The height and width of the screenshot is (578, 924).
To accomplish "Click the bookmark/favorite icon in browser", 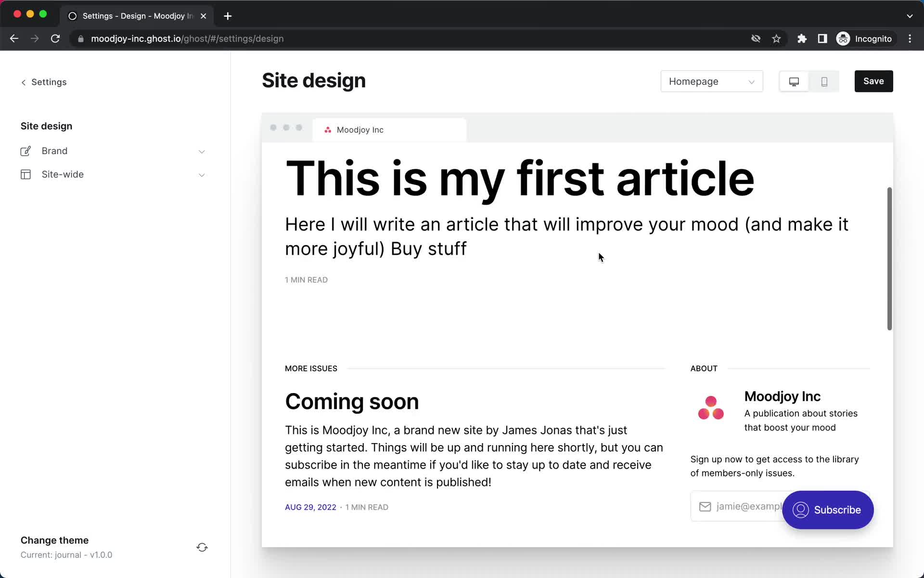I will (776, 39).
